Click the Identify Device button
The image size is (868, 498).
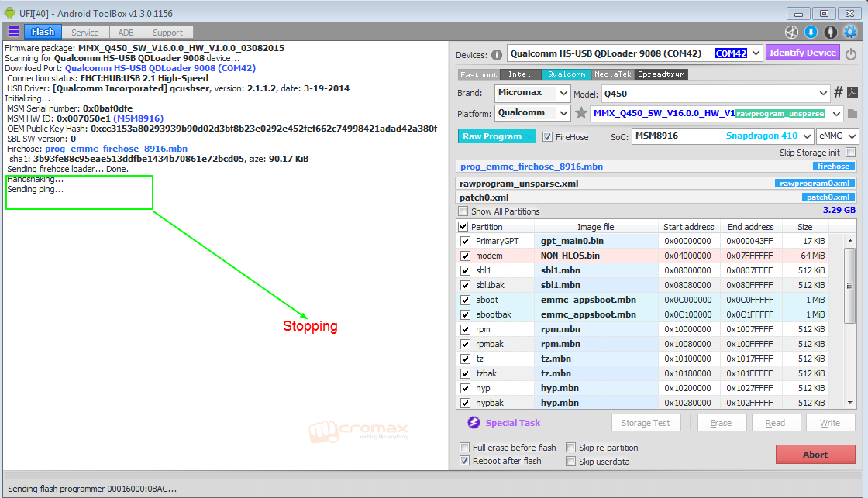pyautogui.click(x=803, y=53)
